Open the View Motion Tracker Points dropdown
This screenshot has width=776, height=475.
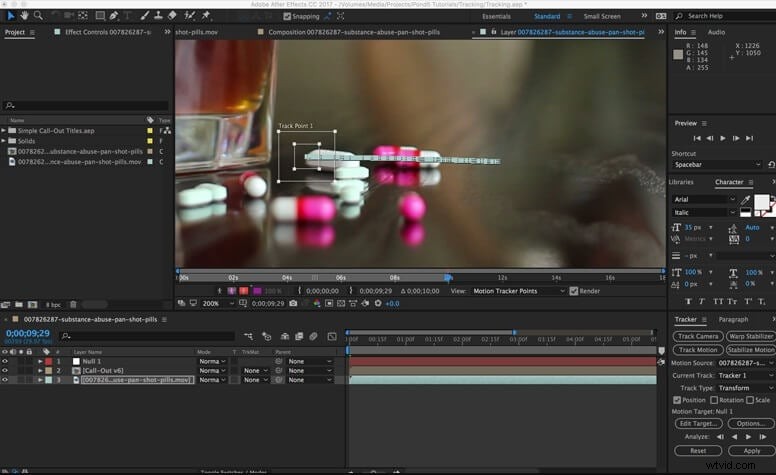coord(518,291)
